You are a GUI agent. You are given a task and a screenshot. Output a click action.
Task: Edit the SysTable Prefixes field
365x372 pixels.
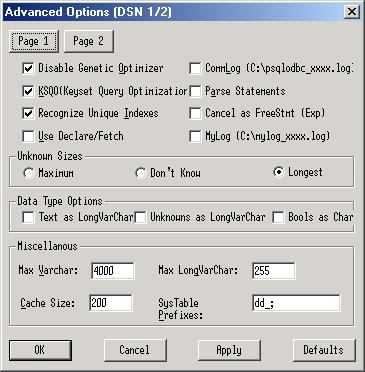point(296,303)
